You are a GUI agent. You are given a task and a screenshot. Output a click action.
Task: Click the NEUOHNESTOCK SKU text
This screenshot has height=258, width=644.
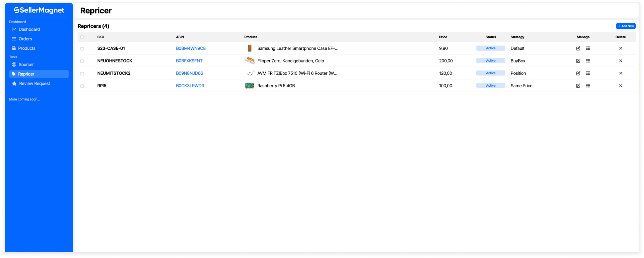tap(115, 61)
